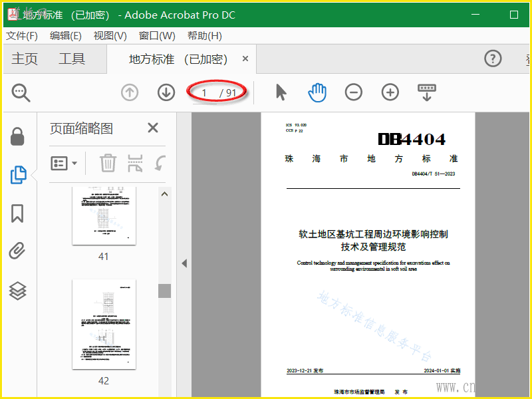The image size is (532, 399).
Task: Click standard number DB4404/T 51—2023
Action: [434, 174]
